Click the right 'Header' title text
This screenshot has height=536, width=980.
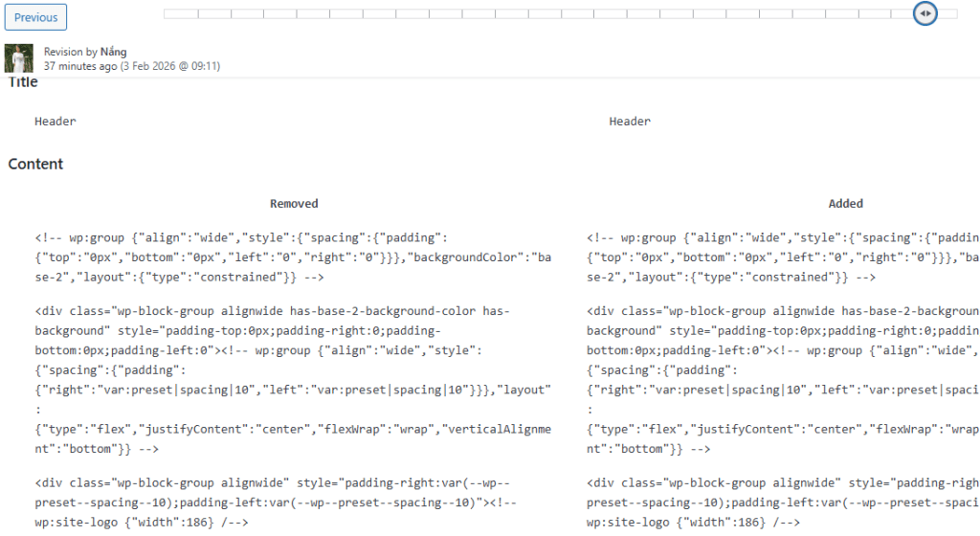click(630, 122)
